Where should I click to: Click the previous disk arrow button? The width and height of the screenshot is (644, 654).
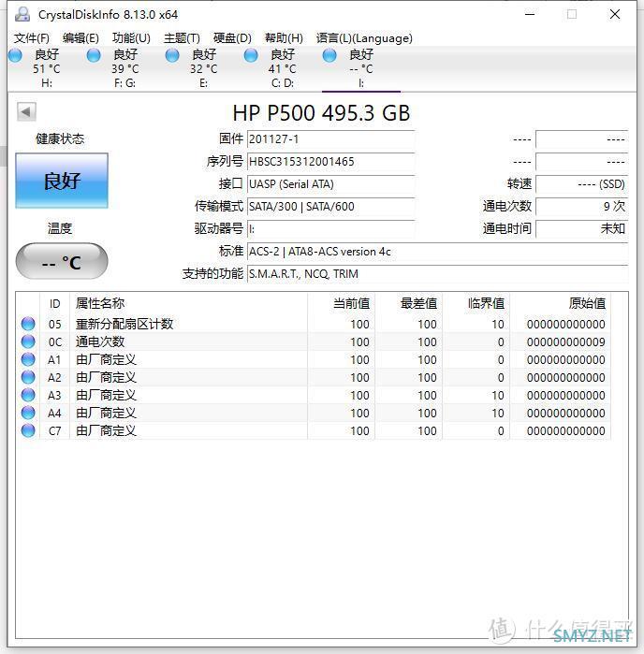(x=26, y=111)
